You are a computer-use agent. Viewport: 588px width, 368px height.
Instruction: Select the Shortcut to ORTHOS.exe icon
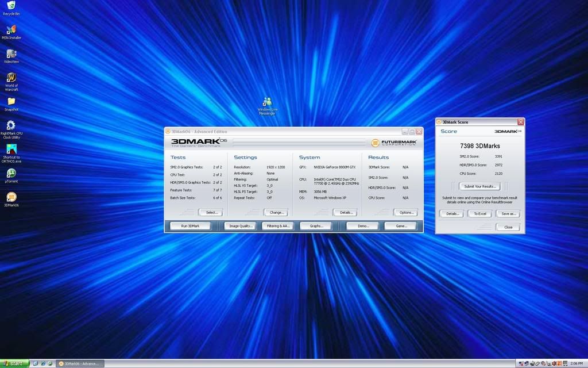11,154
